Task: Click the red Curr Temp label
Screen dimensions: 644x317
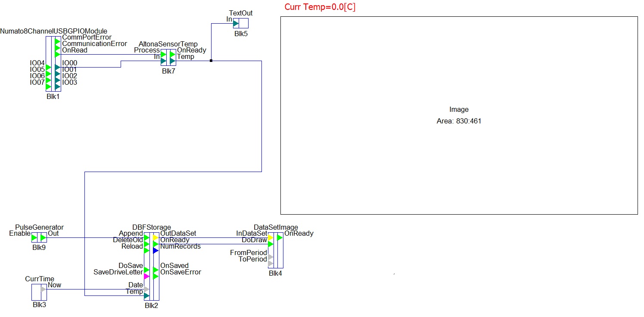Action: click(x=320, y=7)
